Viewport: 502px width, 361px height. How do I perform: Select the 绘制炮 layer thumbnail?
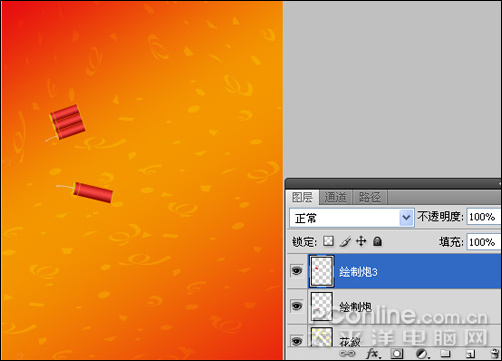(x=322, y=306)
